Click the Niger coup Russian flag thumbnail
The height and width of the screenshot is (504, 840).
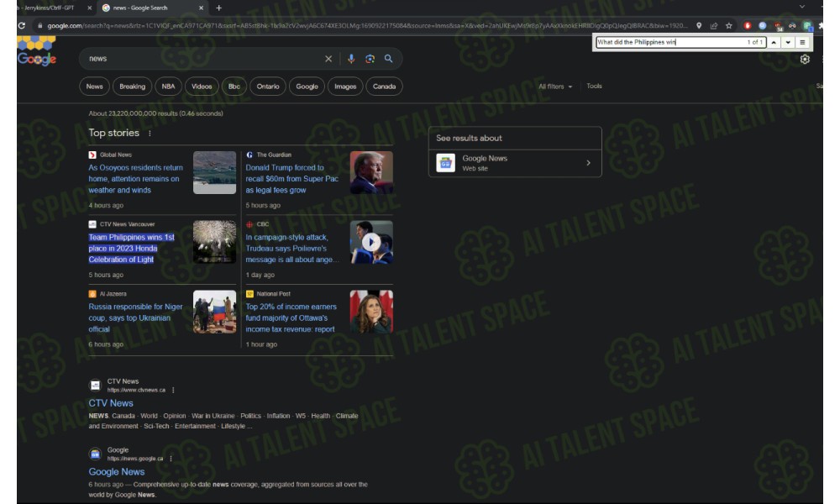click(x=214, y=312)
